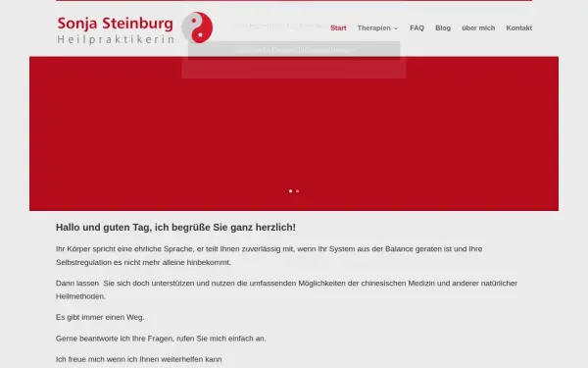Click the chevron beside Therapien
The image size is (588, 368).
point(396,28)
